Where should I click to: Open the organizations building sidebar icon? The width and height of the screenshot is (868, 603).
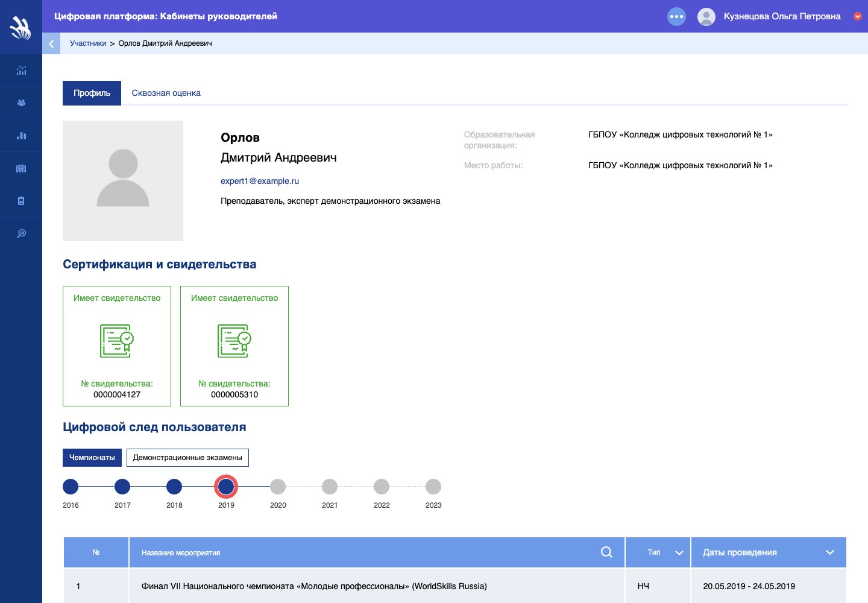pyautogui.click(x=21, y=168)
